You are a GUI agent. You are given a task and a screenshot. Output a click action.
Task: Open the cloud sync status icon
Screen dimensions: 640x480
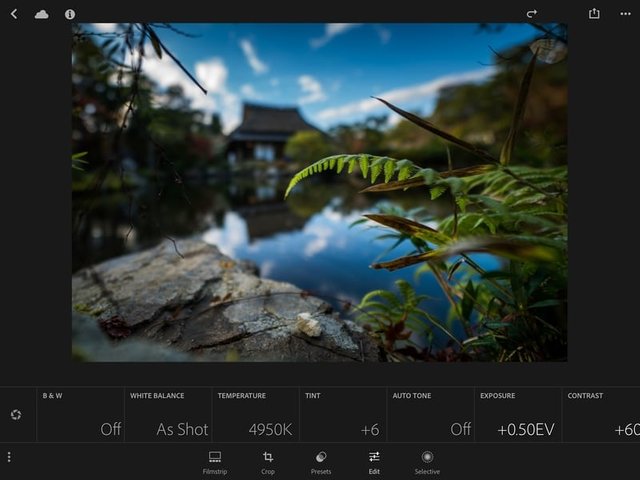point(42,14)
